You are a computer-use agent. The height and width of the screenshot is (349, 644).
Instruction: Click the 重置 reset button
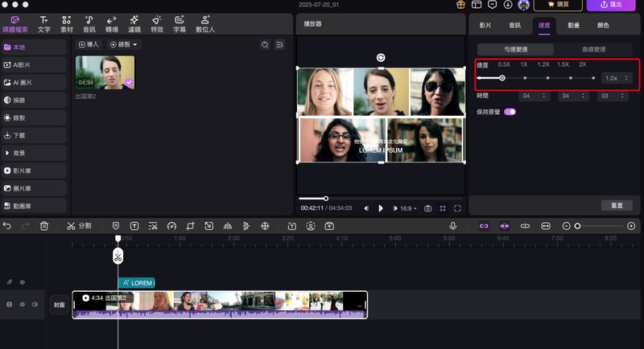617,206
